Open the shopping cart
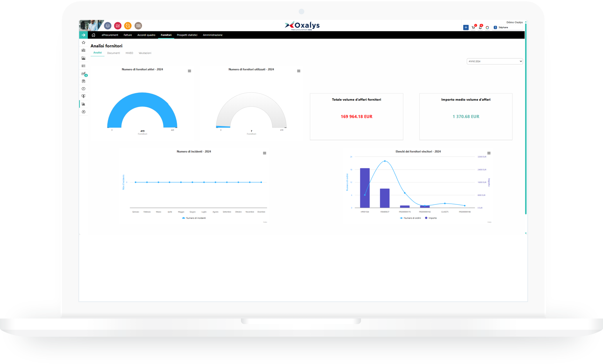603x364 pixels. click(473, 27)
